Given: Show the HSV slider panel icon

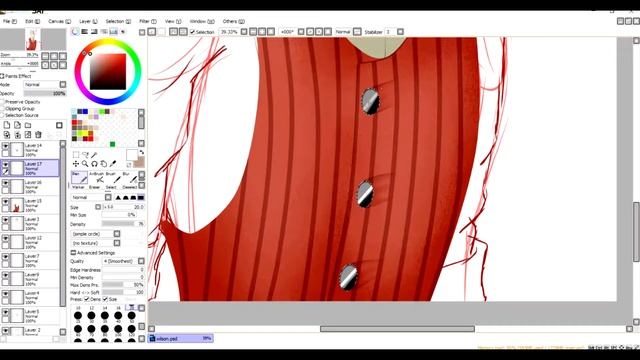Looking at the screenshot, I should [x=94, y=32].
